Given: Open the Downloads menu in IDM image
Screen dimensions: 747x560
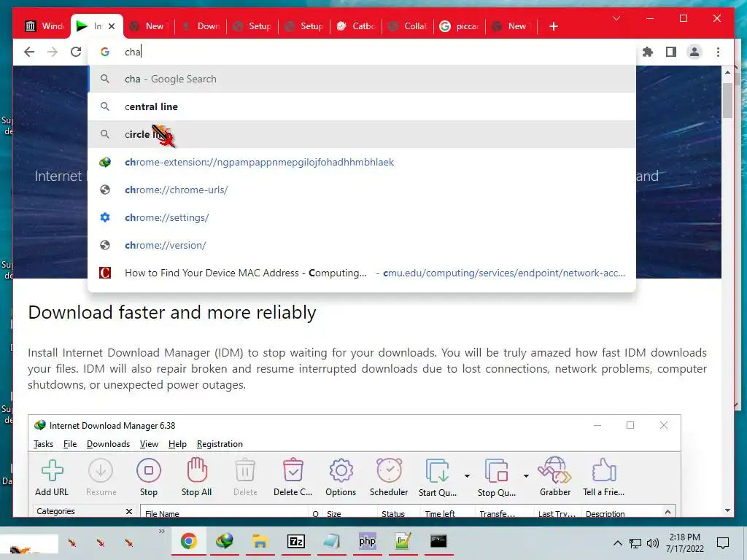Looking at the screenshot, I should [x=108, y=444].
